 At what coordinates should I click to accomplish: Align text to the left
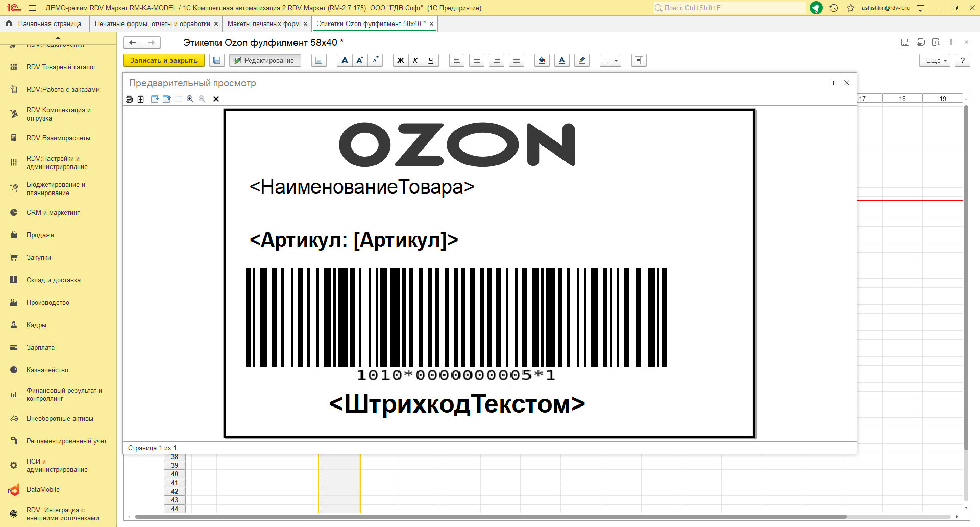[457, 60]
